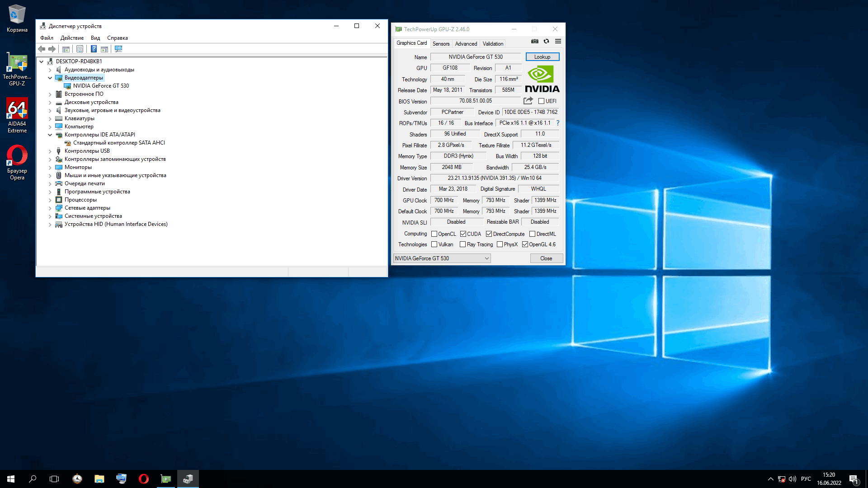
Task: Refresh GPU-Z data with the refresh icon
Action: [546, 41]
